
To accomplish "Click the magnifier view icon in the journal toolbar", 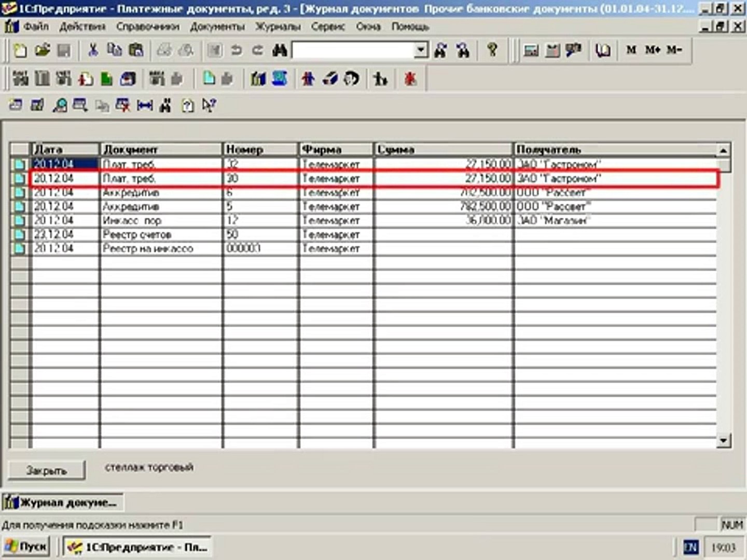I will (59, 106).
